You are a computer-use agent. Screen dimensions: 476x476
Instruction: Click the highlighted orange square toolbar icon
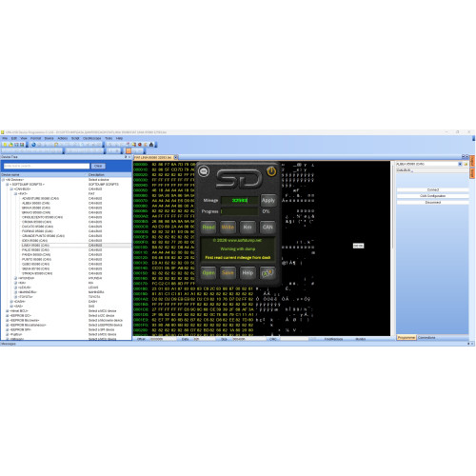coord(129,150)
